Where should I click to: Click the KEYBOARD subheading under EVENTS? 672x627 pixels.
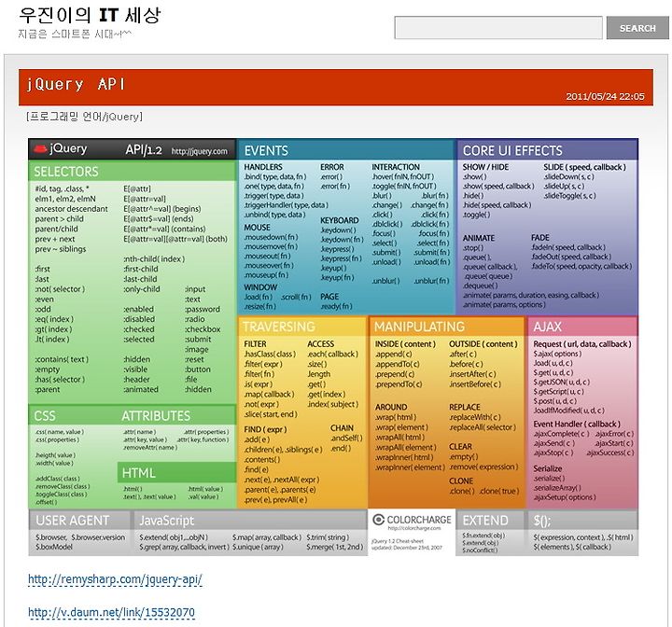pyautogui.click(x=339, y=220)
